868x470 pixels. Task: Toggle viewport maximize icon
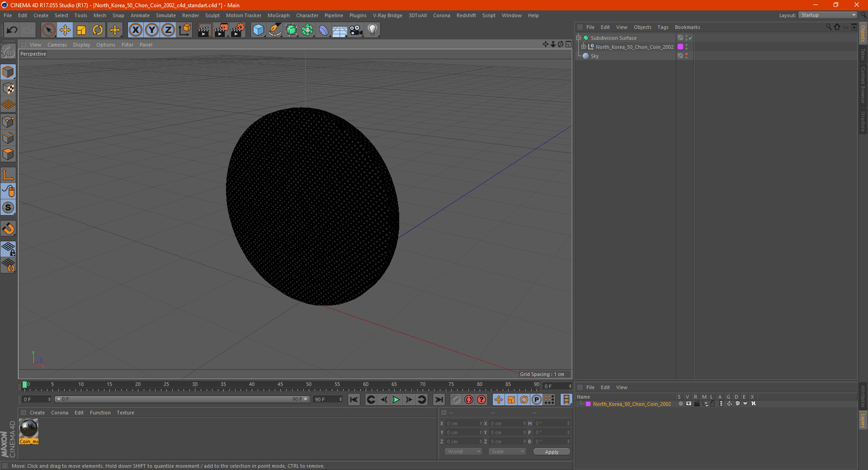[568, 44]
